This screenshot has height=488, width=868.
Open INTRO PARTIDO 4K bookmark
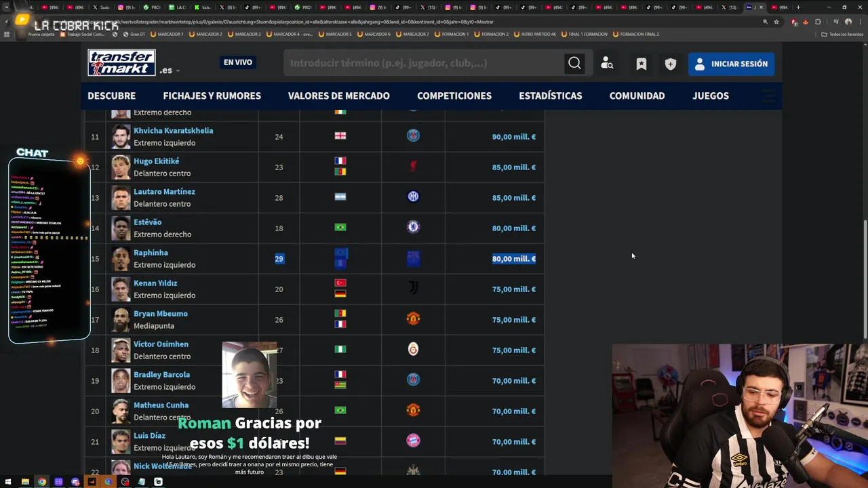pyautogui.click(x=535, y=34)
